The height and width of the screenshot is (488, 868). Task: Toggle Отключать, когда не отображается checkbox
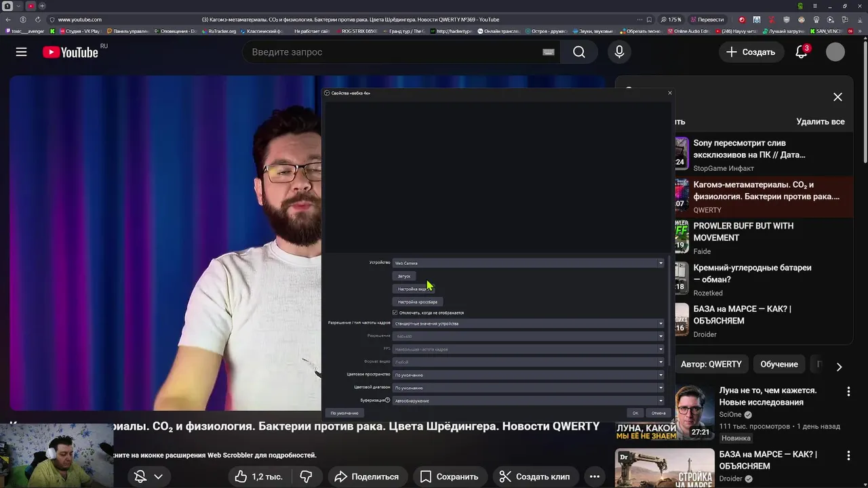point(395,312)
